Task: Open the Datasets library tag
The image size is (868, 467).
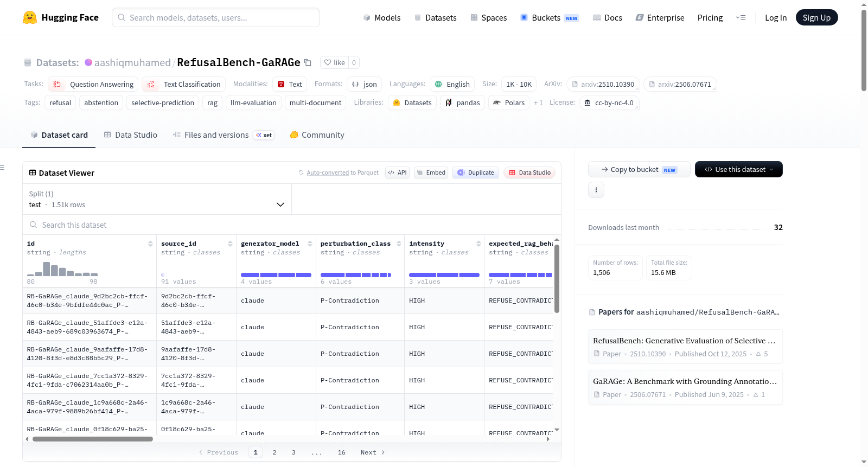Action: pyautogui.click(x=412, y=103)
